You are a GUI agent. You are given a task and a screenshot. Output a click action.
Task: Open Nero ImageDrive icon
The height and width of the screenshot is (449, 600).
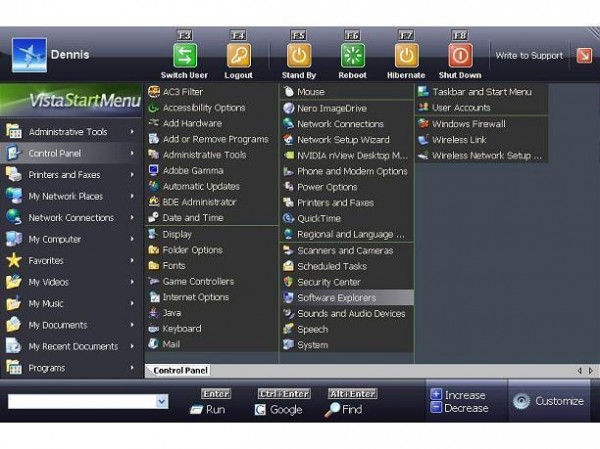[x=288, y=108]
